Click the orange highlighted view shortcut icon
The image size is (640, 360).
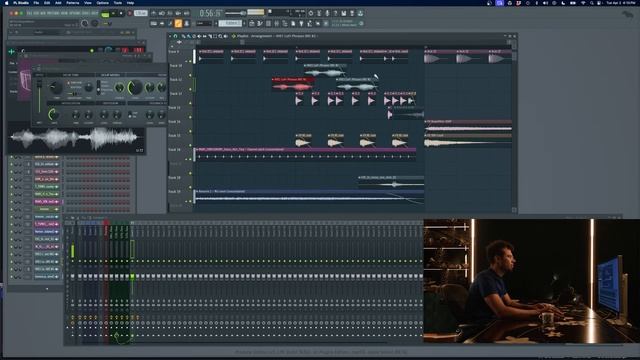point(178,24)
